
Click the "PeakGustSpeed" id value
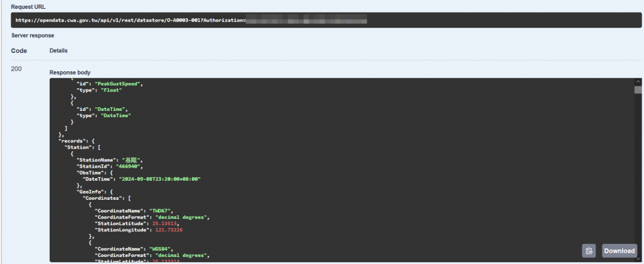(118, 84)
